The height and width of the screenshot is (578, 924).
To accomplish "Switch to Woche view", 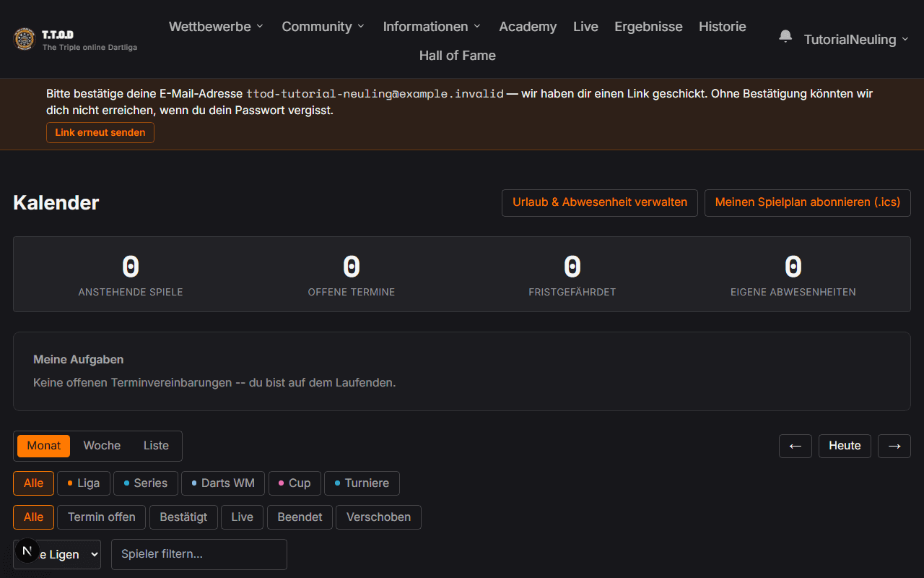I will coord(102,446).
